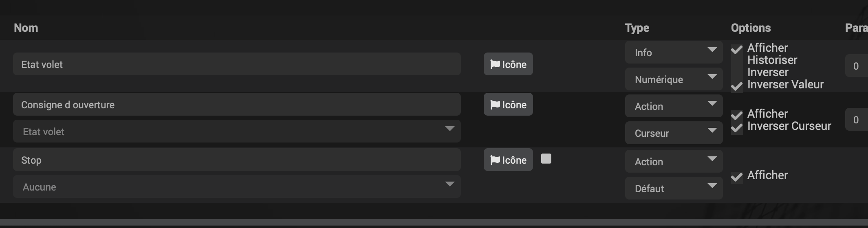Open the Numérique subtype dropdown
The image size is (868, 228).
[x=674, y=79]
